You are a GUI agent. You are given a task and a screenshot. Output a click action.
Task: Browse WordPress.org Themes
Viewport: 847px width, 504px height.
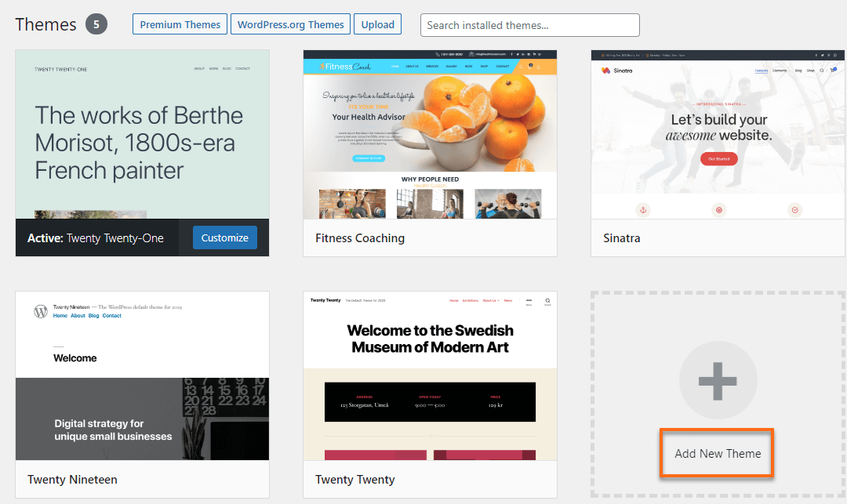coord(290,24)
